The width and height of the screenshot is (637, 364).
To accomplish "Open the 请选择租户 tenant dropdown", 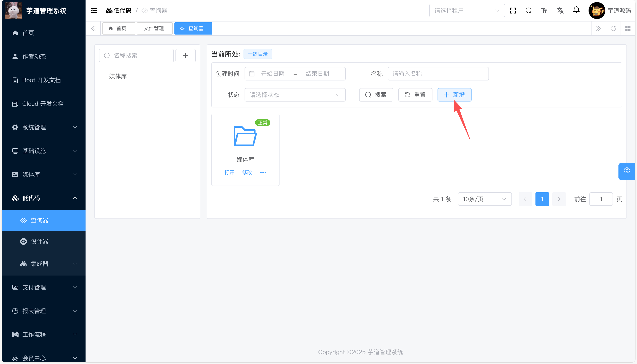I will tap(467, 11).
